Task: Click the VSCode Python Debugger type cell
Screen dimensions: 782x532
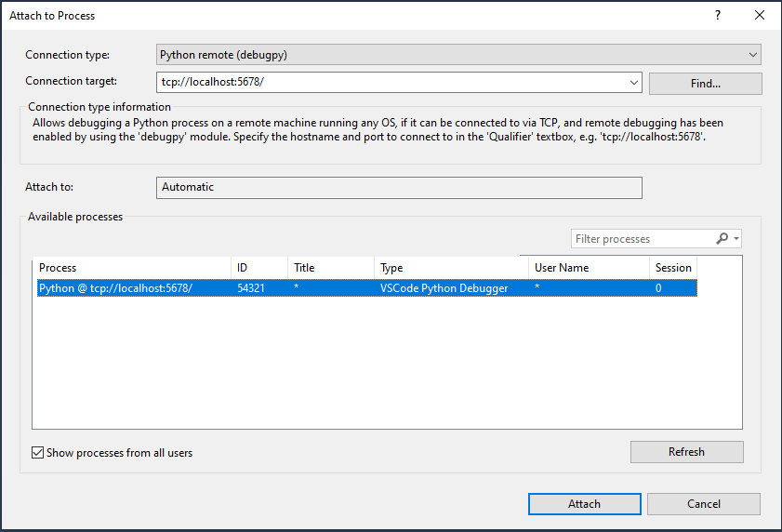Action: click(x=444, y=288)
